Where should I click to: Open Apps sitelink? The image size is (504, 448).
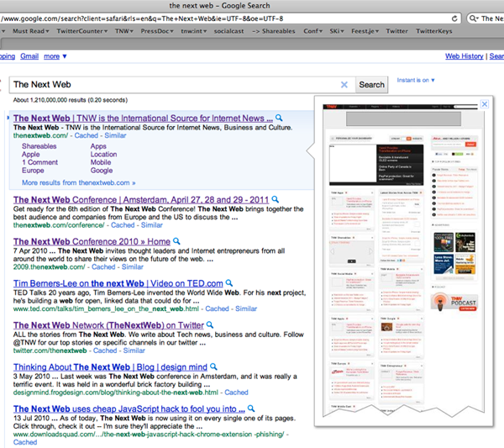98,146
